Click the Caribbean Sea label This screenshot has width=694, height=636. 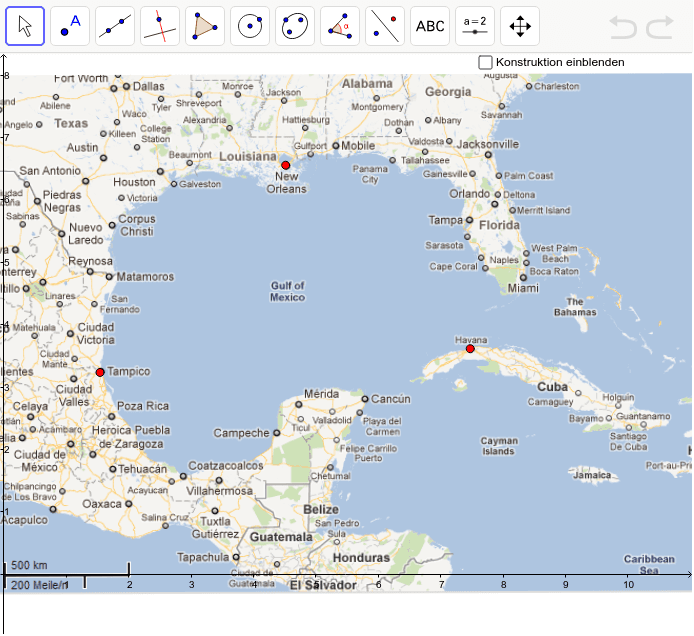(x=649, y=565)
